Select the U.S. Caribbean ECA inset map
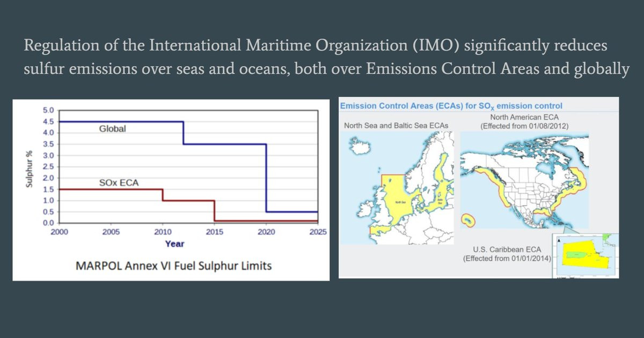The width and height of the screenshot is (644, 338). 586,255
